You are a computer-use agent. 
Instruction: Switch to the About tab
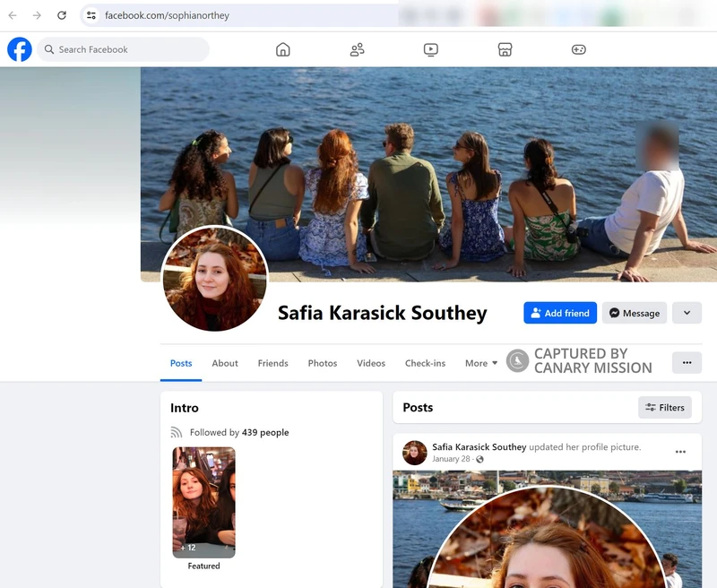[x=224, y=363]
